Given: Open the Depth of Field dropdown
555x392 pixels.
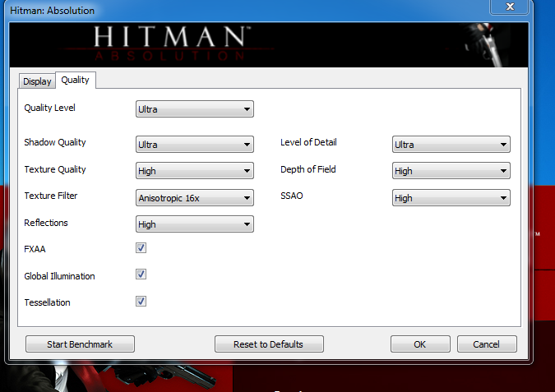Looking at the screenshot, I should coord(451,171).
